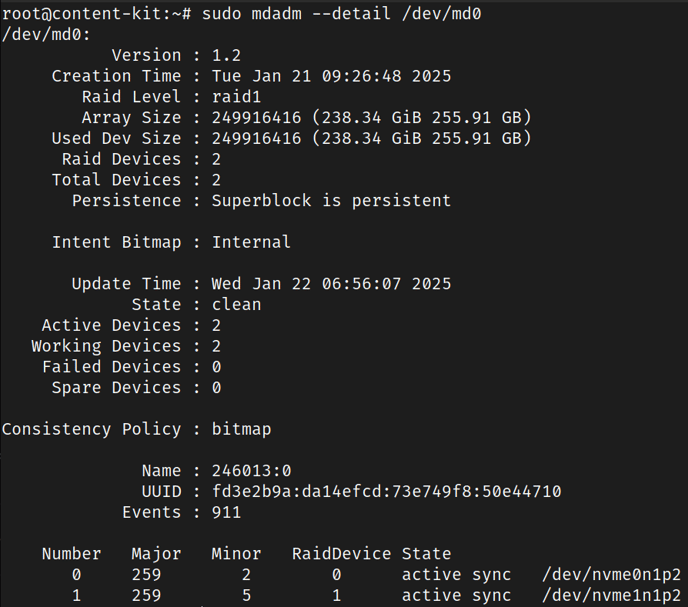Click the Array Size value 249916416
This screenshot has height=607, width=688.
click(257, 118)
